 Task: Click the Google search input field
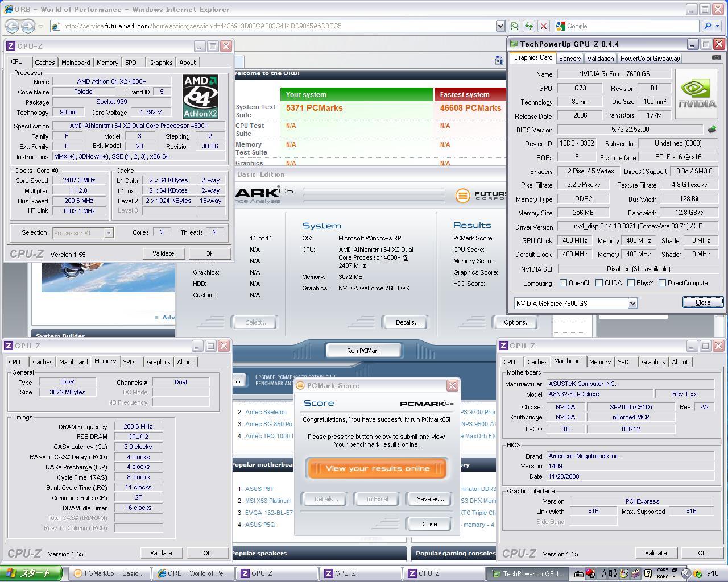pos(626,26)
